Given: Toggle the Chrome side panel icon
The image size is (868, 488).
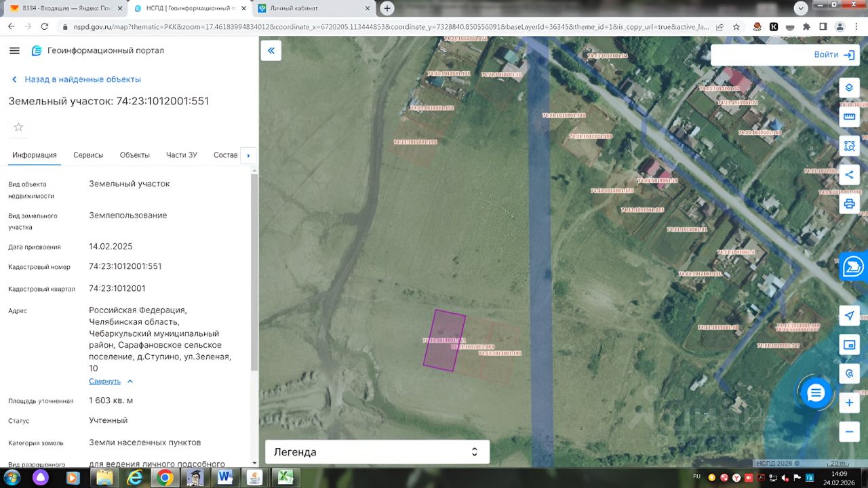Looking at the screenshot, I should (823, 26).
